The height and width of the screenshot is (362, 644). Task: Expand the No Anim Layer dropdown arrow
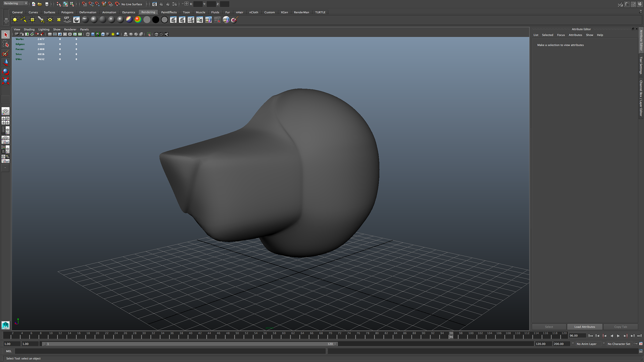point(573,344)
